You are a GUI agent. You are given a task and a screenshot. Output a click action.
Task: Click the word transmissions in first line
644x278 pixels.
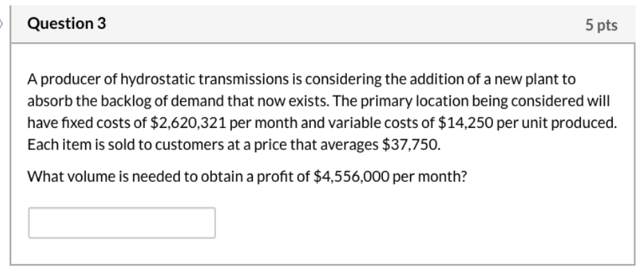[244, 79]
